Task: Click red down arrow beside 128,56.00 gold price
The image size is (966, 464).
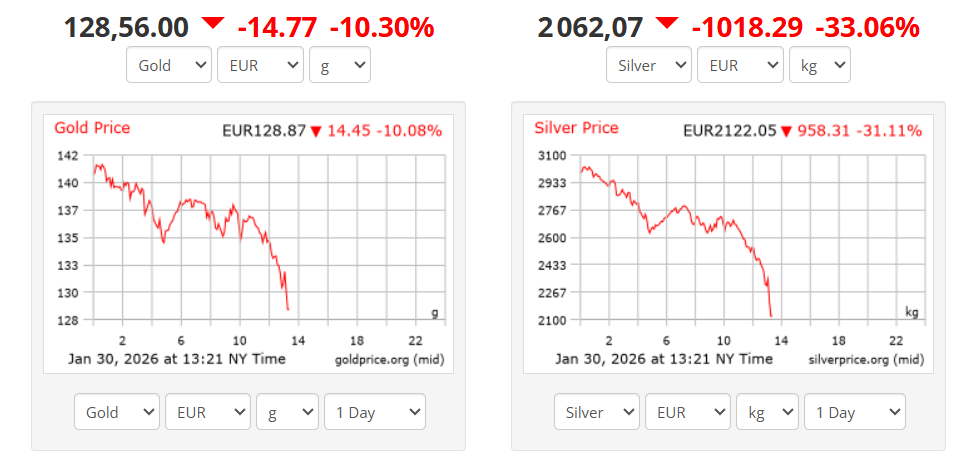Action: (x=212, y=23)
